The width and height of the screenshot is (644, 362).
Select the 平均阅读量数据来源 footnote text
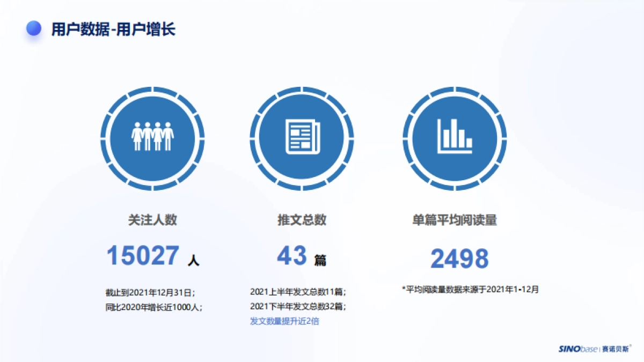click(x=470, y=288)
